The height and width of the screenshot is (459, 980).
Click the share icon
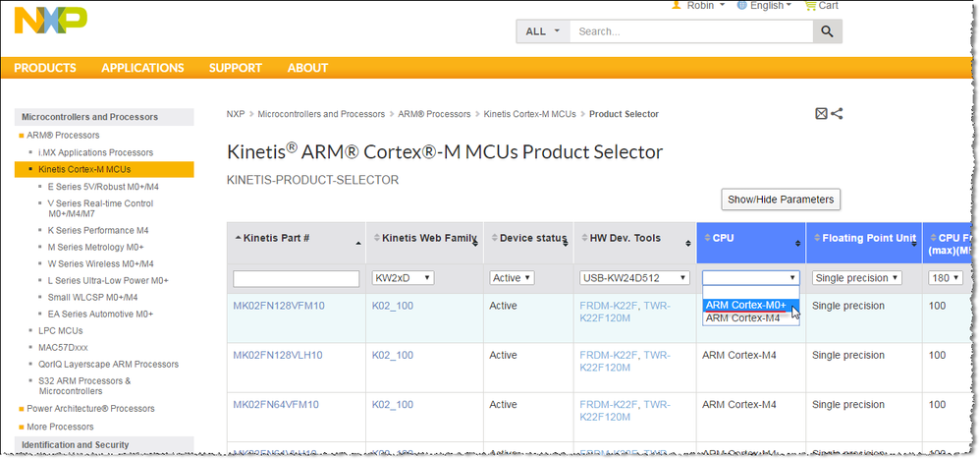837,114
